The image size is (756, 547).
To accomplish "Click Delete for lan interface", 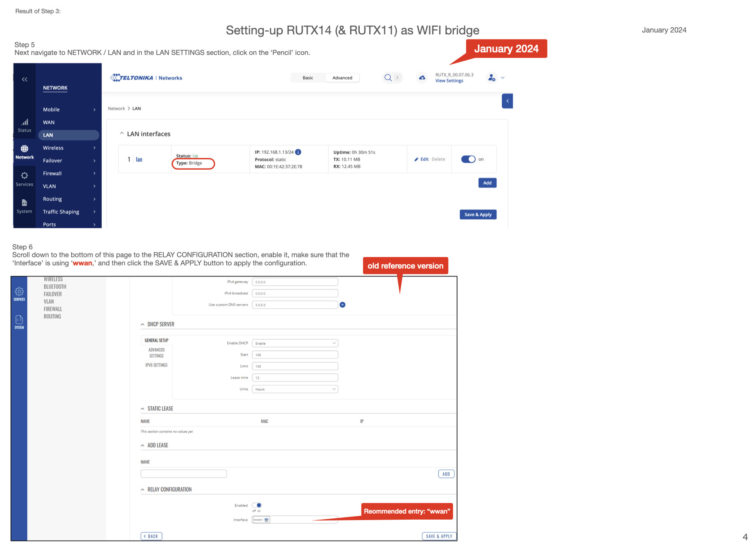I will 438,159.
